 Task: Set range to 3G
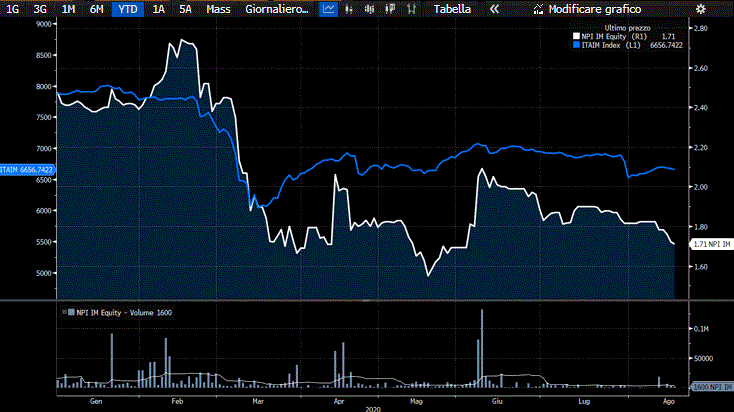pos(40,9)
